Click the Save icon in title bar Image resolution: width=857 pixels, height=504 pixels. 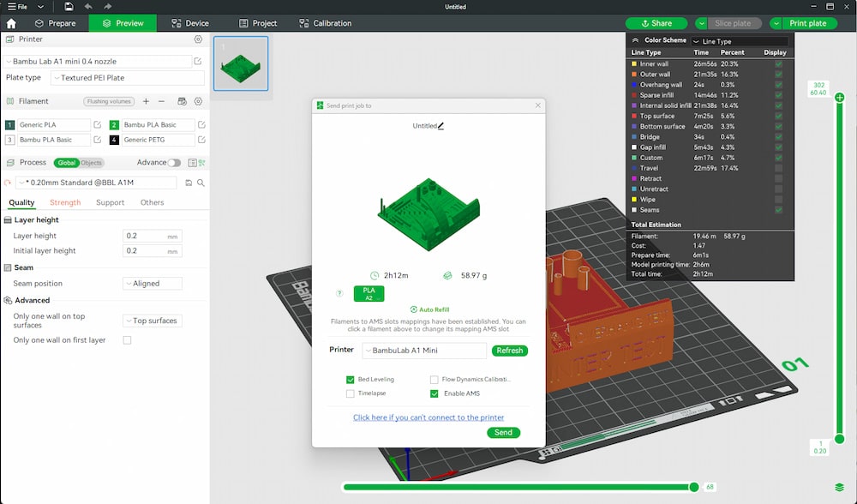tap(69, 7)
